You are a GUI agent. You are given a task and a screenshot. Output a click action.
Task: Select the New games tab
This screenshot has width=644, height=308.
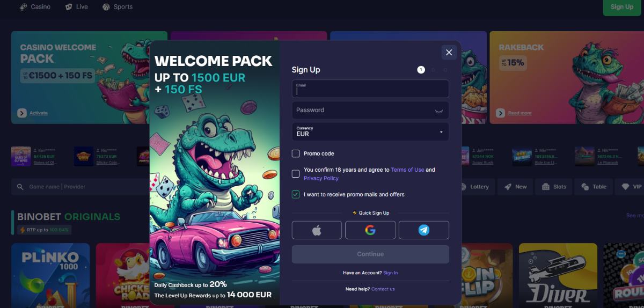516,187
